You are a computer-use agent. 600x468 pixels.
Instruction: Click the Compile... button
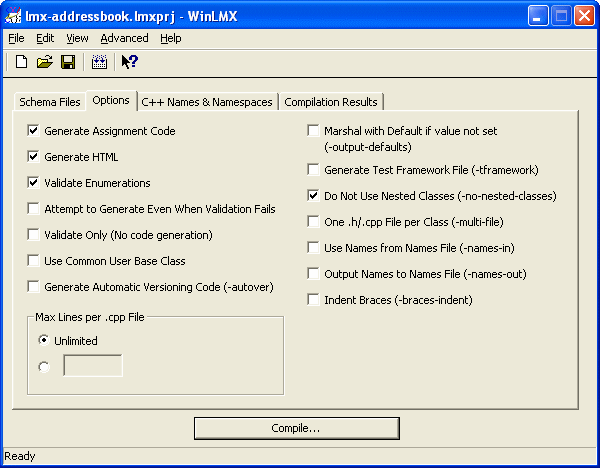297,428
